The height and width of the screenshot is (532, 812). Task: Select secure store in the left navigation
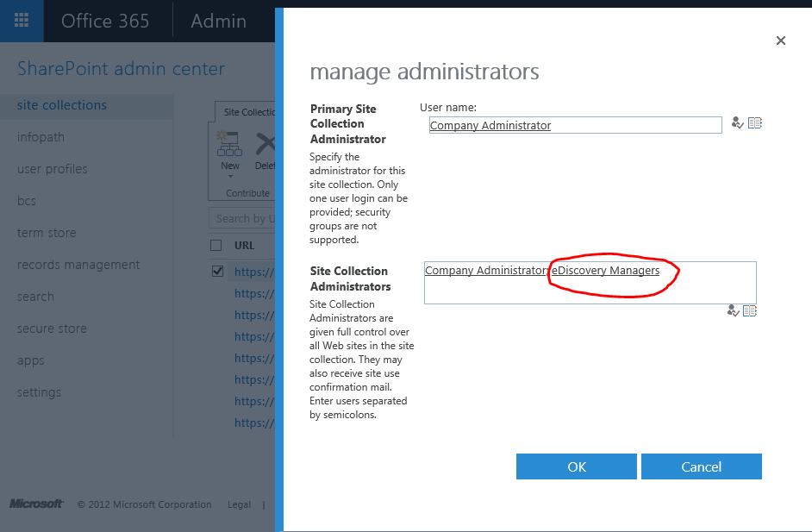tap(52, 329)
